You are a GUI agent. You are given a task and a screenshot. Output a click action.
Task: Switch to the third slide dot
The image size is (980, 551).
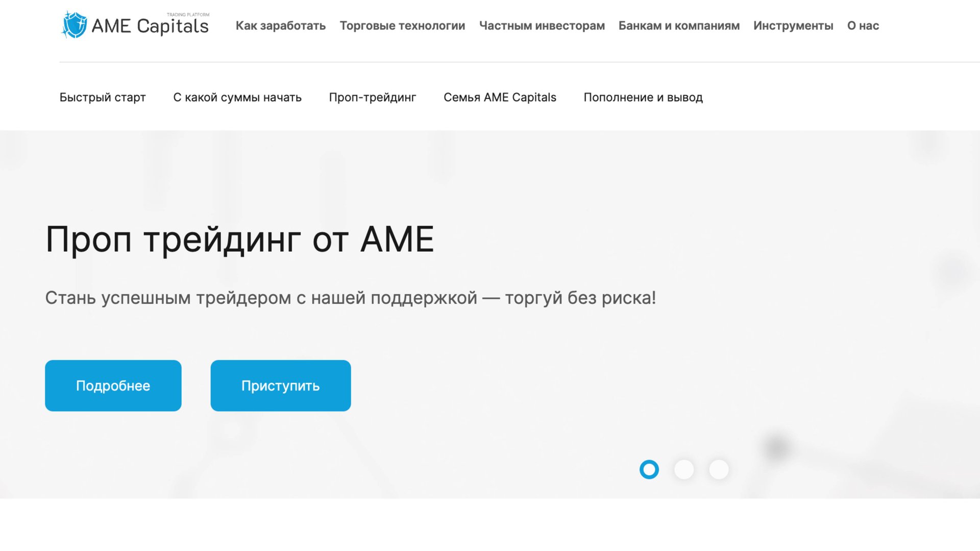719,469
